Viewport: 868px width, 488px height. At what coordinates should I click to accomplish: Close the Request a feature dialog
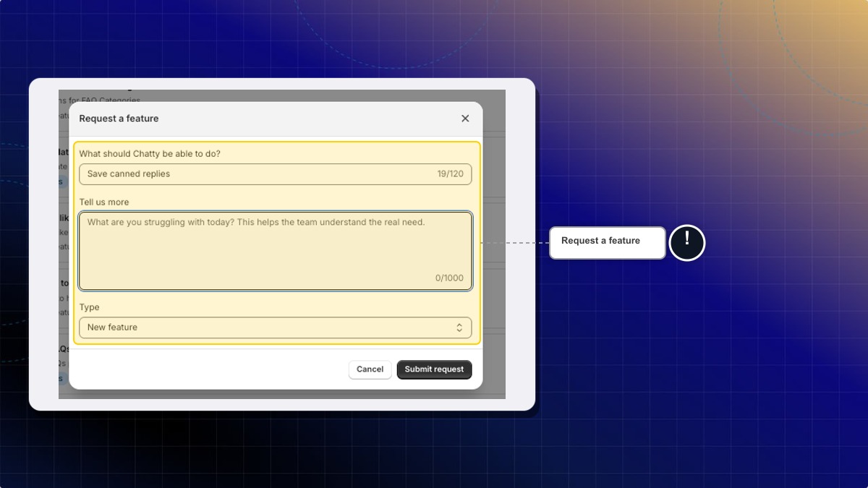click(x=465, y=119)
